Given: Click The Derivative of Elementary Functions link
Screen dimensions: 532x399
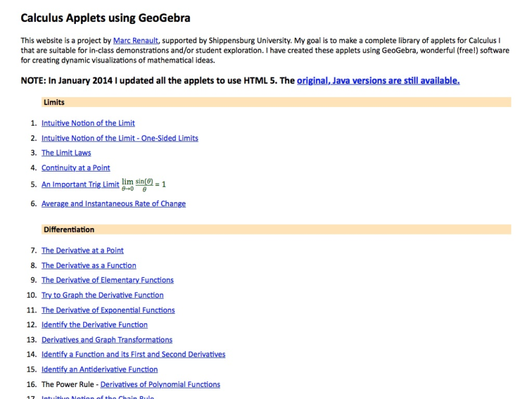Looking at the screenshot, I should pyautogui.click(x=108, y=280).
